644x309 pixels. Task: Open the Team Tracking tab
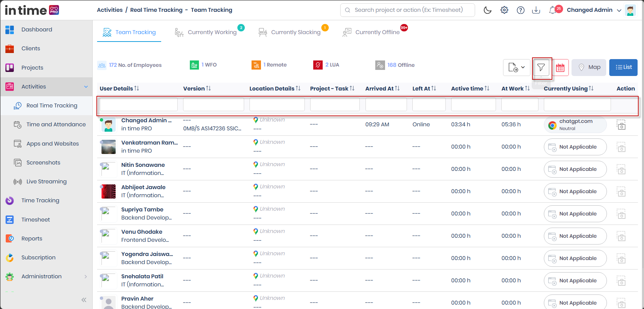click(x=129, y=32)
